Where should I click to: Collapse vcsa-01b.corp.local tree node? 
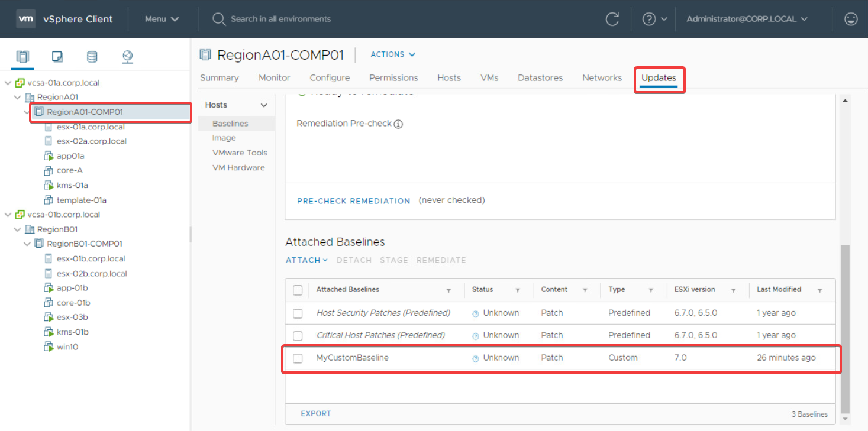pyautogui.click(x=8, y=215)
